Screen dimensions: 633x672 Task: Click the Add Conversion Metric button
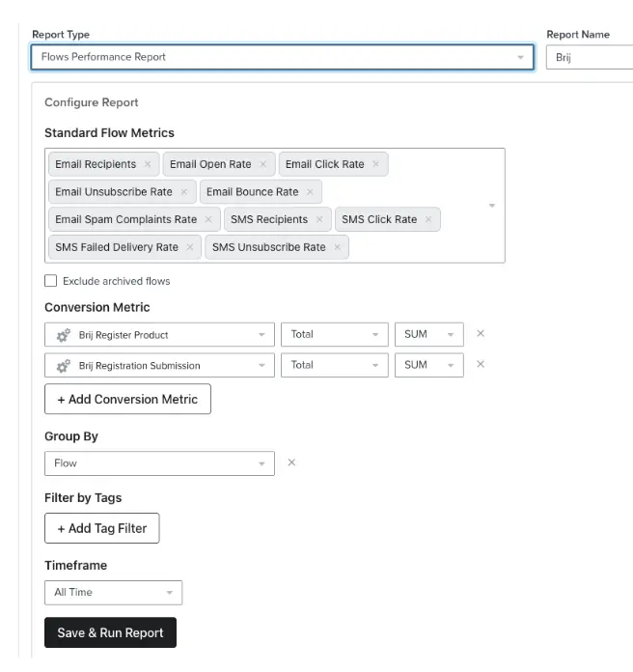pos(127,399)
